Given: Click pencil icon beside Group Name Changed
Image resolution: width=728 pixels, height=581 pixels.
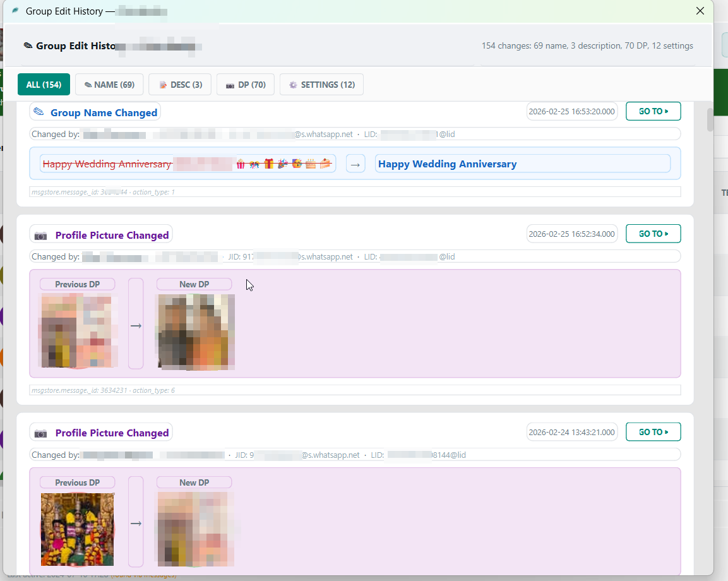Looking at the screenshot, I should click(39, 112).
